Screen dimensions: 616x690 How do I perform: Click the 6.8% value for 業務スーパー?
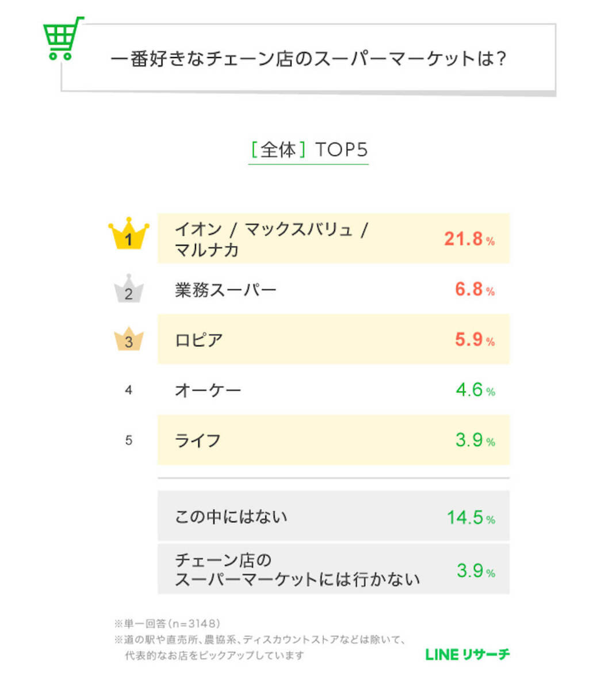pos(475,289)
